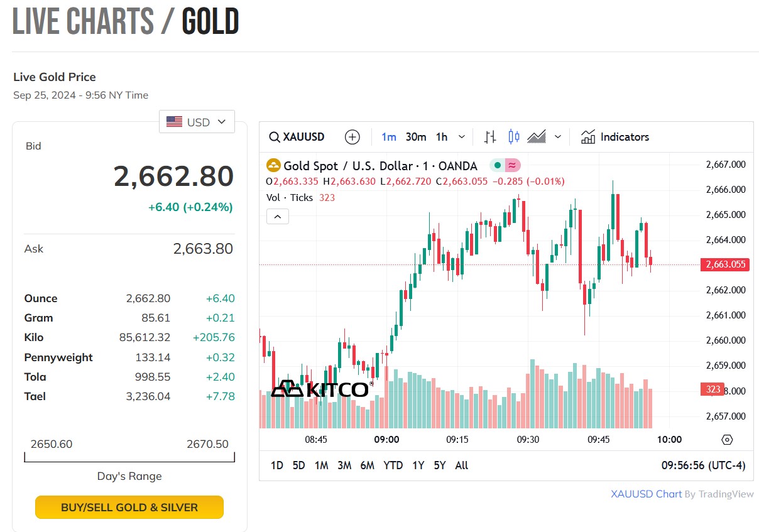This screenshot has height=532, width=759.
Task: Click BUY/SELL GOLD & SILVER button
Action: pyautogui.click(x=129, y=508)
